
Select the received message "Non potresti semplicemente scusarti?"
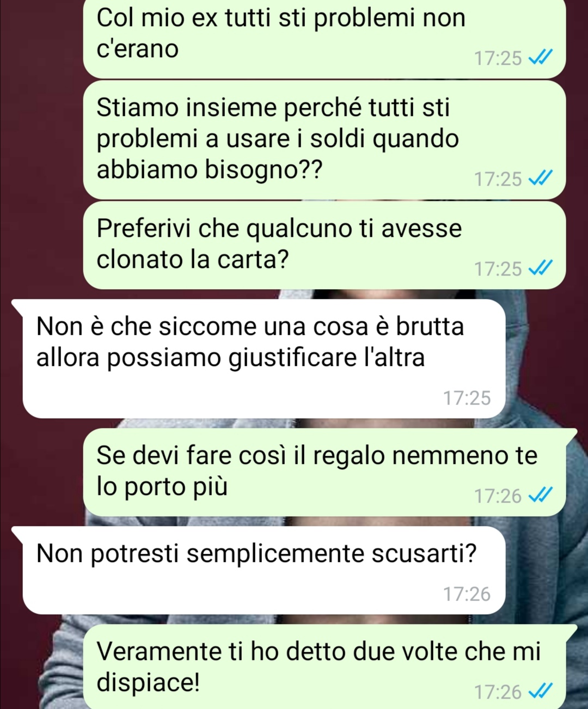259,570
